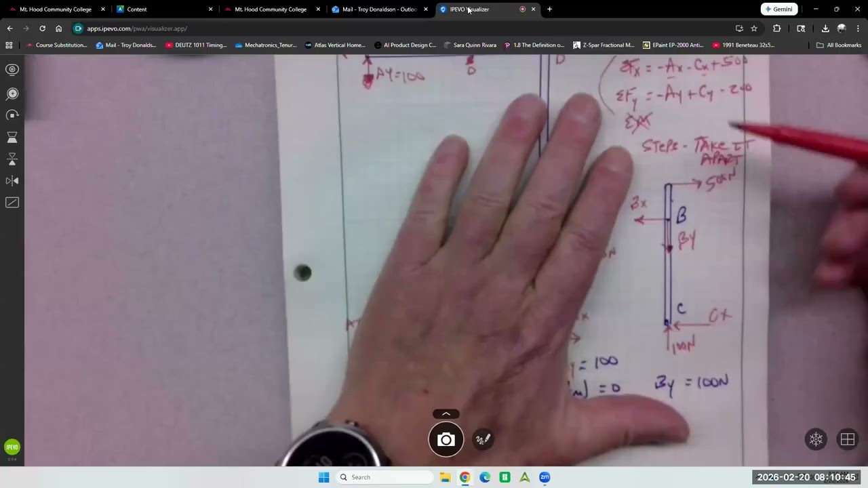Open the exposure adjustment icon in sidebar
The height and width of the screenshot is (488, 868).
pyautogui.click(x=12, y=203)
